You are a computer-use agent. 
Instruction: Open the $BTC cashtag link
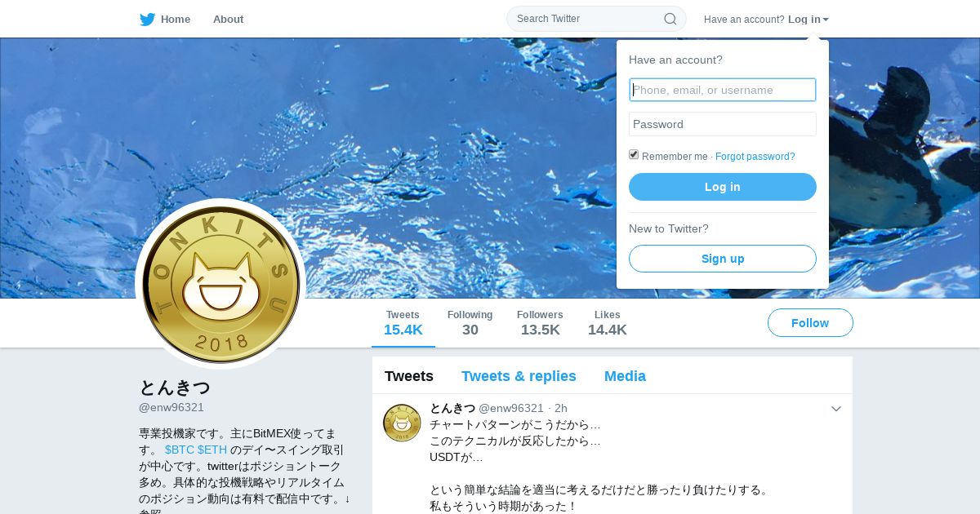[x=180, y=450]
